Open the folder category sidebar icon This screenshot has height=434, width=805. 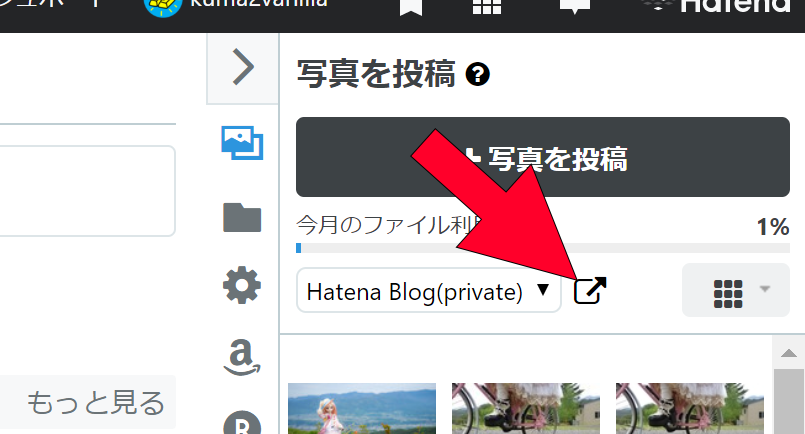[242, 218]
